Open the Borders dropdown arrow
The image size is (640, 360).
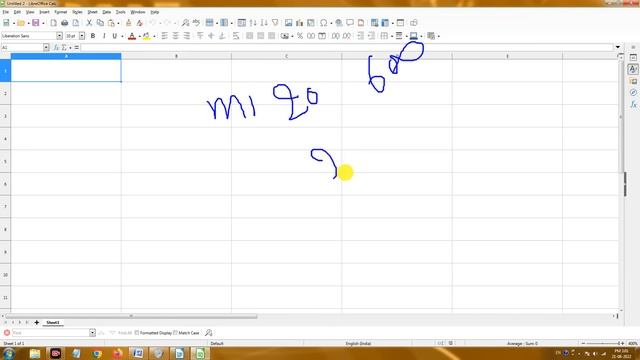point(392,36)
